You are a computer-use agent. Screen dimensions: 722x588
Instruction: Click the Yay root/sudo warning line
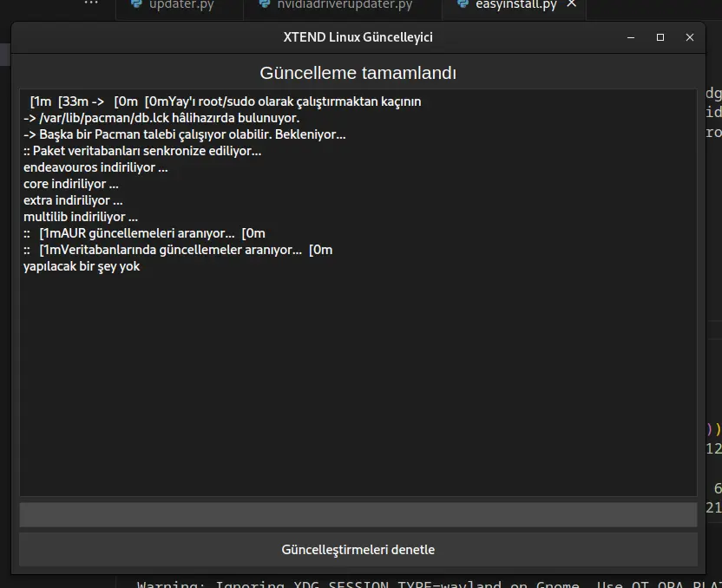tap(225, 101)
